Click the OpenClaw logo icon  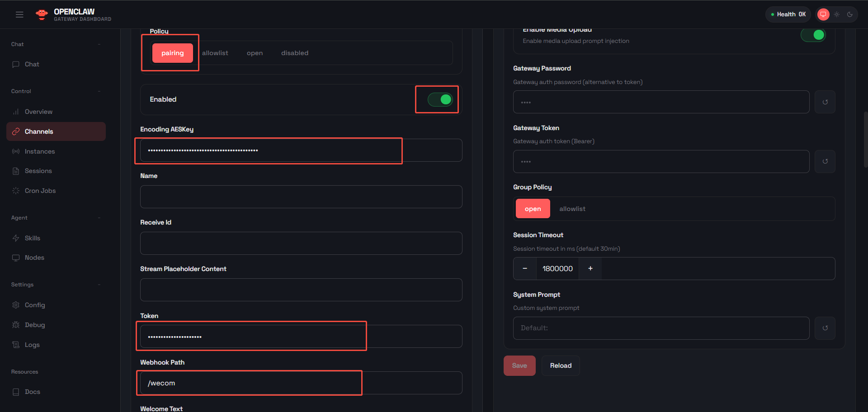[x=42, y=14]
